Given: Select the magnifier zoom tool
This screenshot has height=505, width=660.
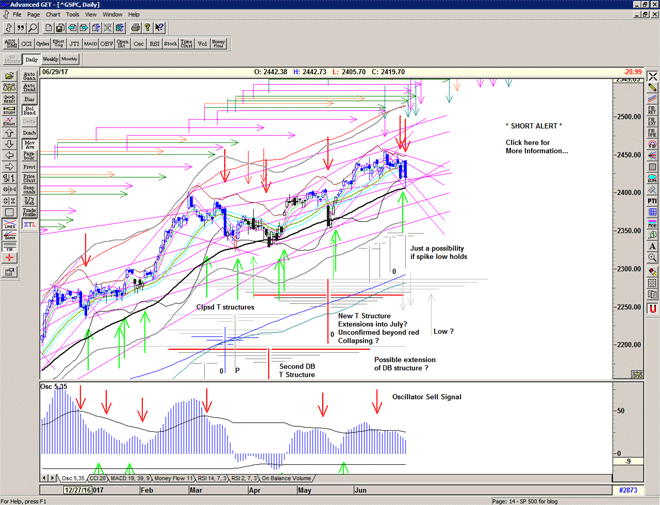Looking at the screenshot, I should (33, 28).
